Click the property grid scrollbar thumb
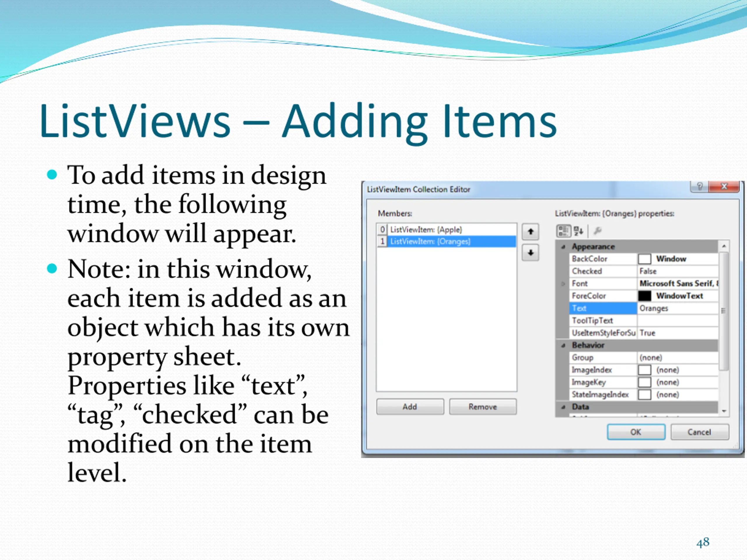The image size is (747, 560). 724,311
